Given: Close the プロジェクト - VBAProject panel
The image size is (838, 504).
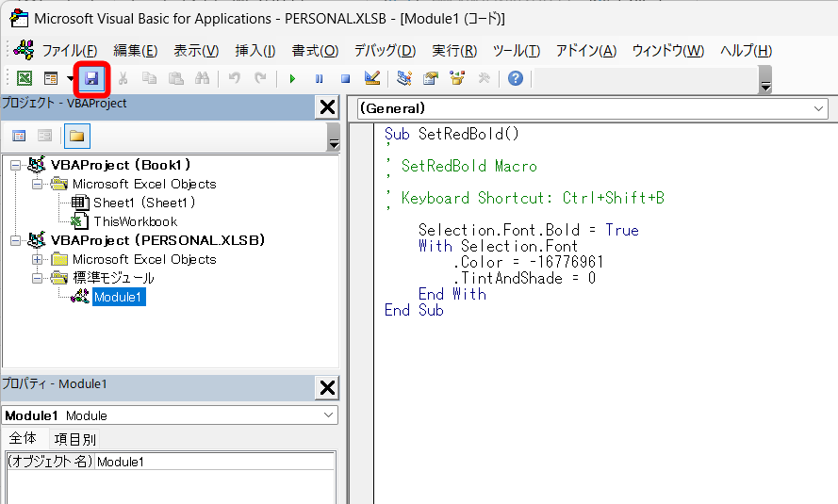Looking at the screenshot, I should click(x=327, y=107).
